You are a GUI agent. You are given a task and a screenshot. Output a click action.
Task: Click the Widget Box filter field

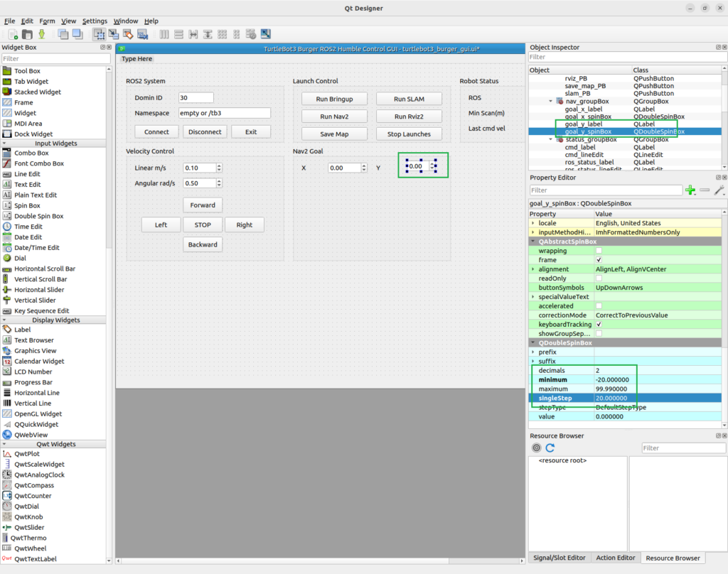click(55, 58)
